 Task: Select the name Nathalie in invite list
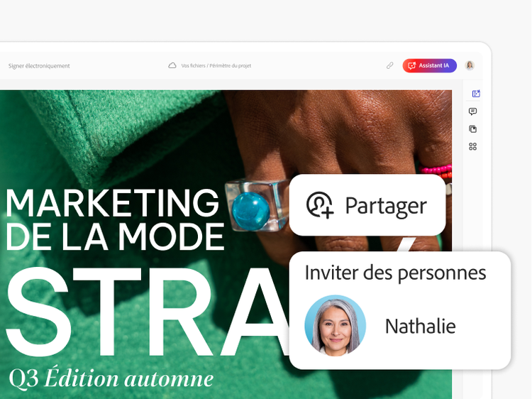(421, 327)
